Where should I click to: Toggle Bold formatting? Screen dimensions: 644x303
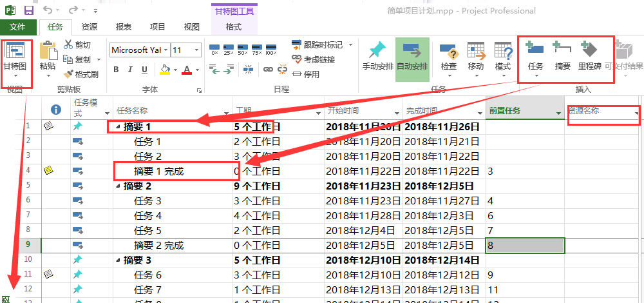tap(116, 70)
